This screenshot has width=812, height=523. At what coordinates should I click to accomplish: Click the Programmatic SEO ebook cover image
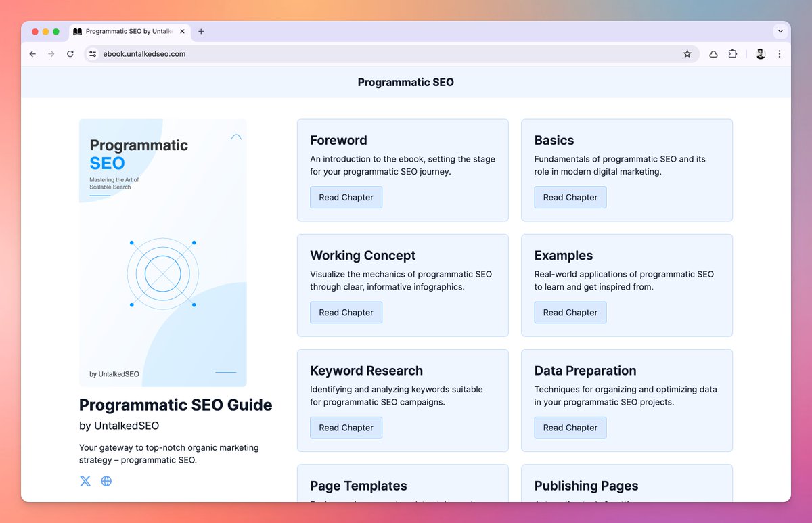coord(163,253)
